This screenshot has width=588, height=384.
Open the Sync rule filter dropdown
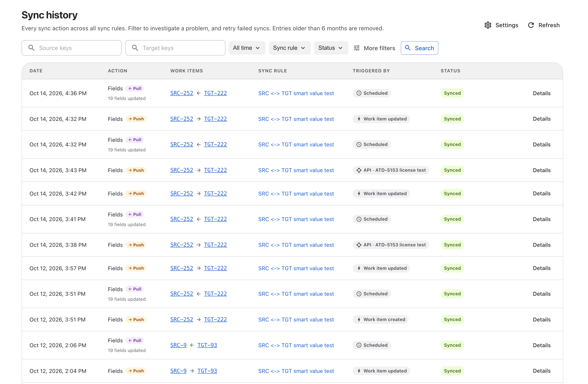point(290,48)
